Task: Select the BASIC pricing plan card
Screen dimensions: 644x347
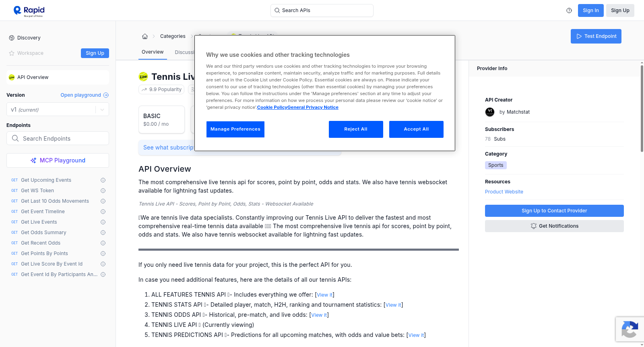Action: pyautogui.click(x=161, y=120)
